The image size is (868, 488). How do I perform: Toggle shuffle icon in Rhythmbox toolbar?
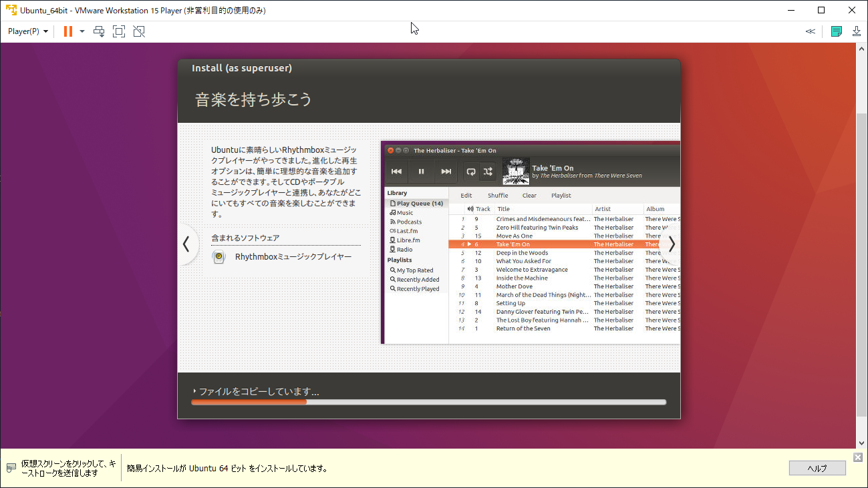(488, 172)
